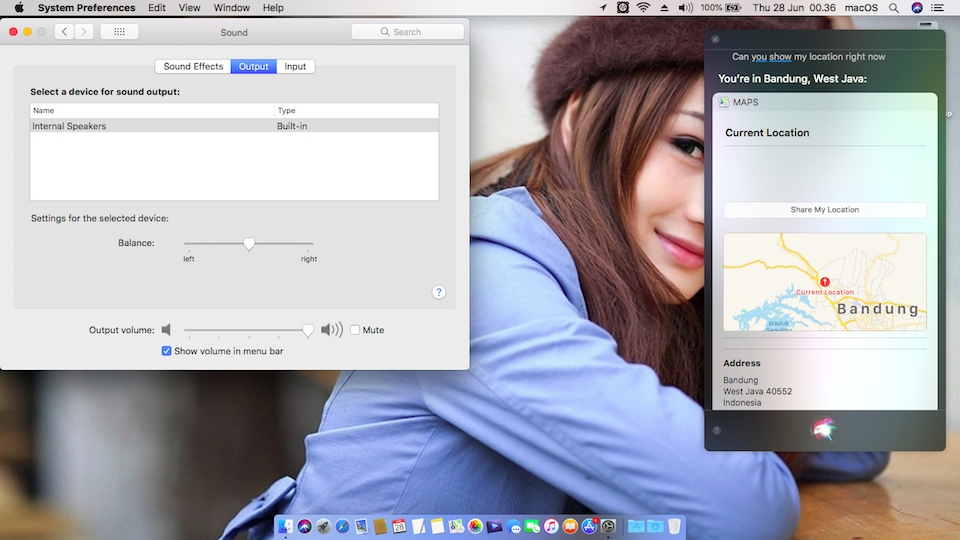Open Notification Center from menu bar
The height and width of the screenshot is (540, 960).
tap(937, 8)
